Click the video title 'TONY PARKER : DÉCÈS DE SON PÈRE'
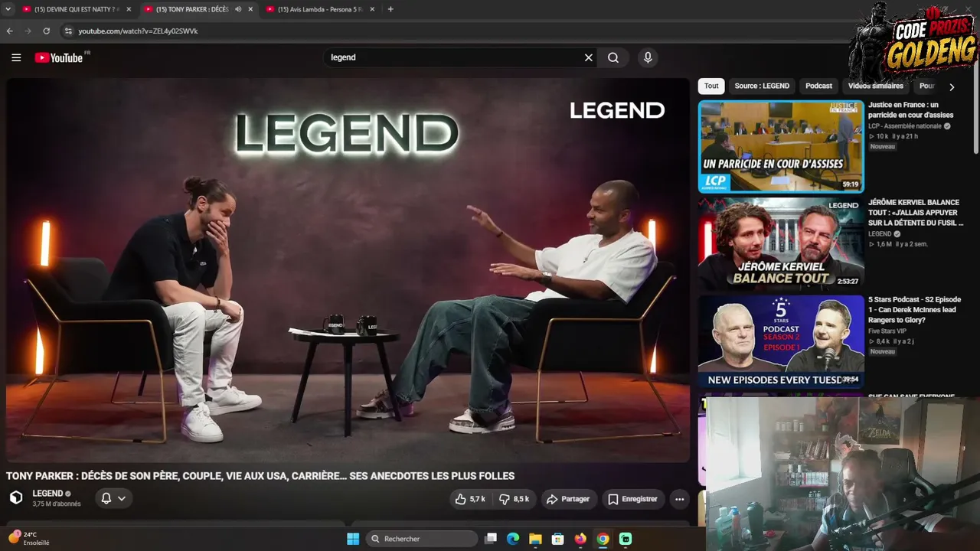This screenshot has height=551, width=980. click(260, 476)
